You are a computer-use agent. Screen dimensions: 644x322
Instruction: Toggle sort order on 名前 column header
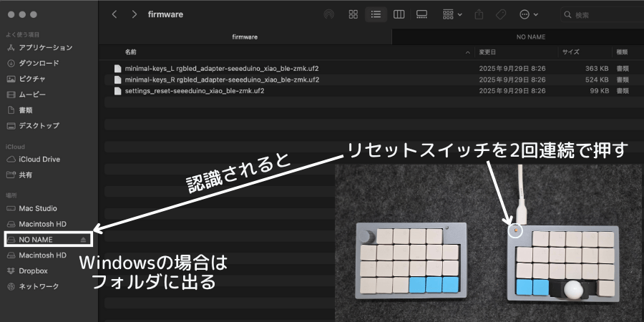[293, 52]
